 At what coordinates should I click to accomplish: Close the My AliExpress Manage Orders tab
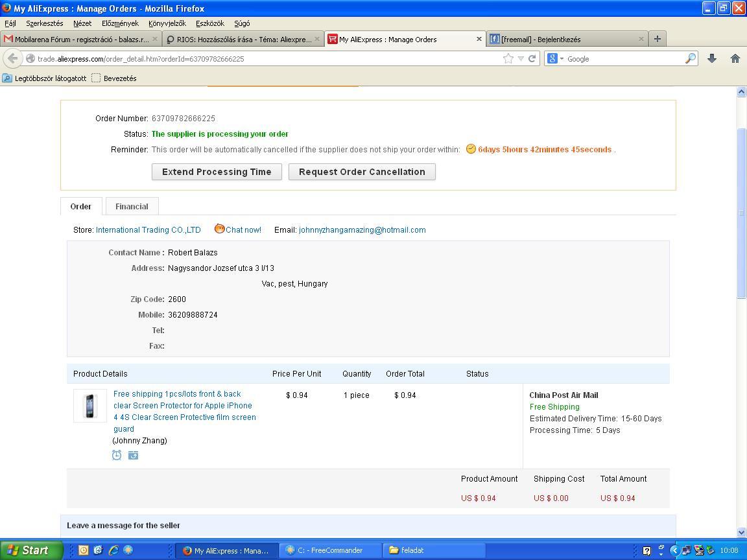[479, 39]
